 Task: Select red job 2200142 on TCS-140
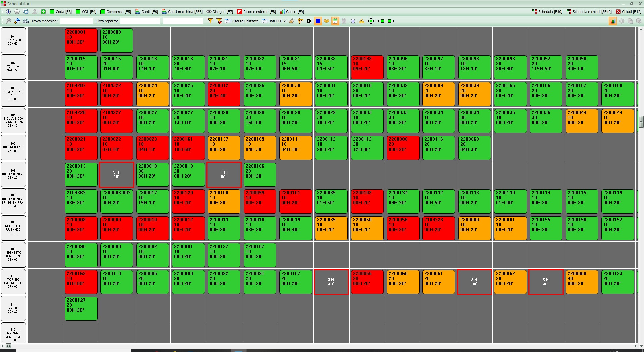point(367,67)
